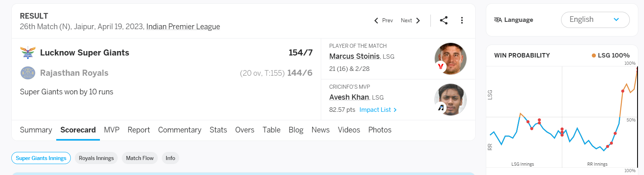The width and height of the screenshot is (644, 175).
Task: Select the Royals Innings filter chip
Action: [96, 158]
